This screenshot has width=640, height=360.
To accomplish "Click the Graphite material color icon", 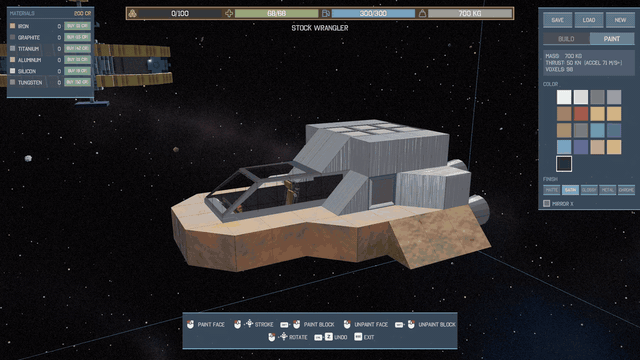I will coord(13,37).
